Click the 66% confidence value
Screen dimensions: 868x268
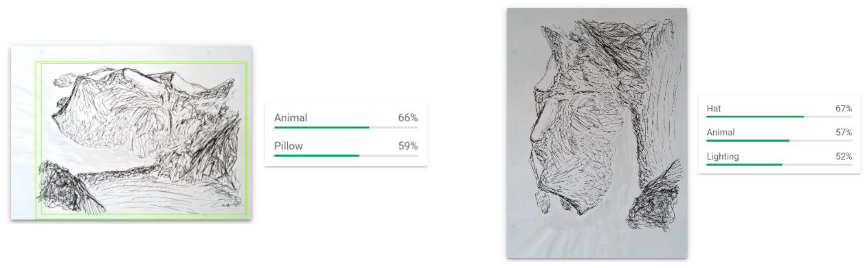tap(408, 118)
